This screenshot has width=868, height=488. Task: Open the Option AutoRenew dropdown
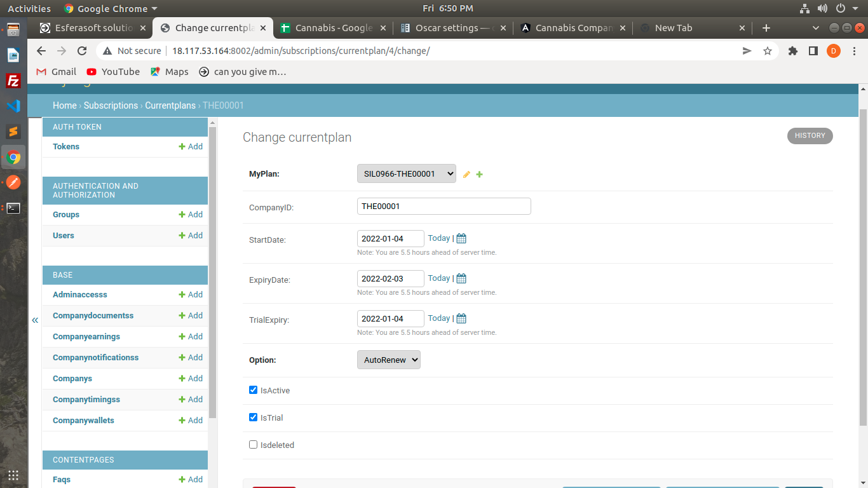coord(388,360)
